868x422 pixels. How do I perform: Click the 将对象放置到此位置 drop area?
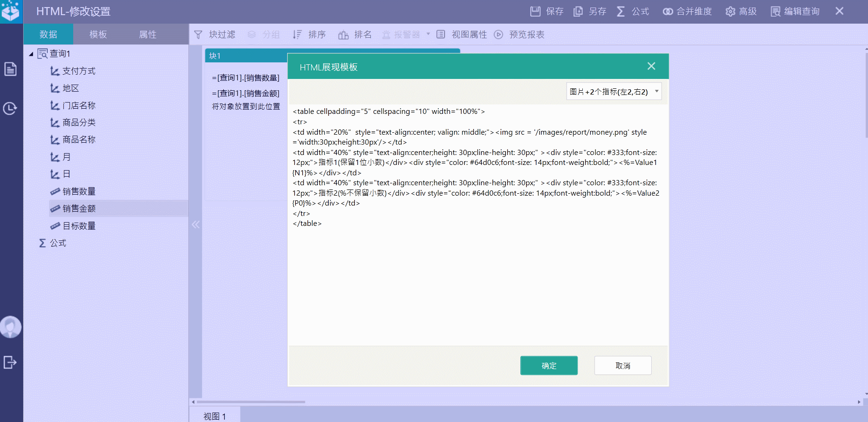246,107
